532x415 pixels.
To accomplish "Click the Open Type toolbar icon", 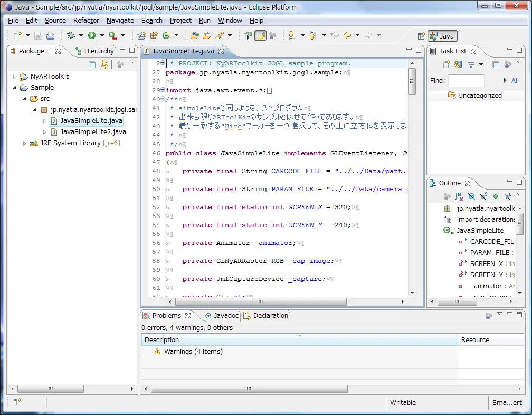I will click(194, 35).
